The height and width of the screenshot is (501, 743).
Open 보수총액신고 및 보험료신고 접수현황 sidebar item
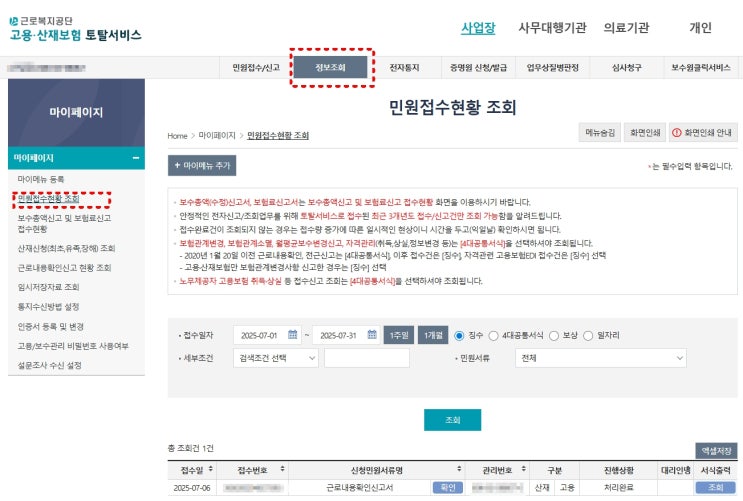64,223
